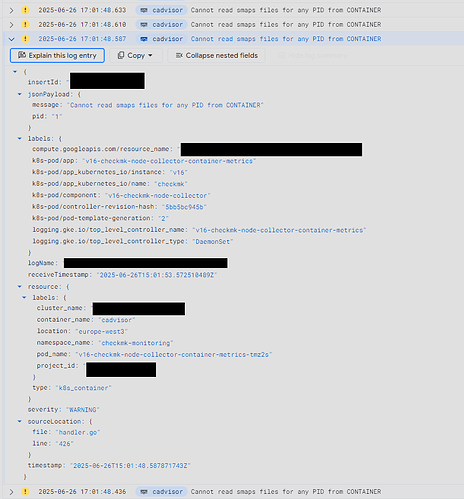Collapse the resource field

coord(20,286)
